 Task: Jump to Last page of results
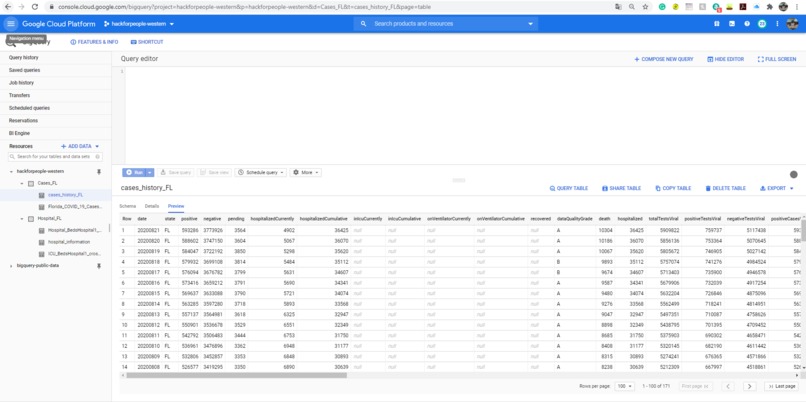pos(782,386)
